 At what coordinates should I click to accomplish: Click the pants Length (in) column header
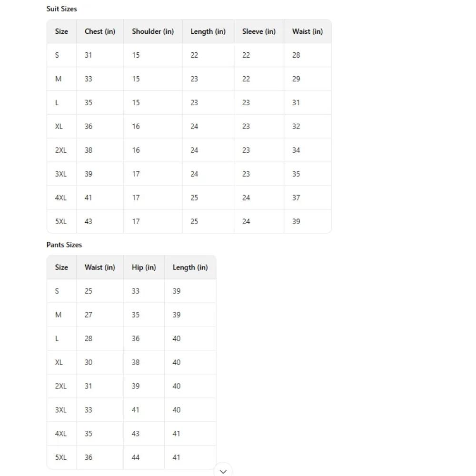190,267
